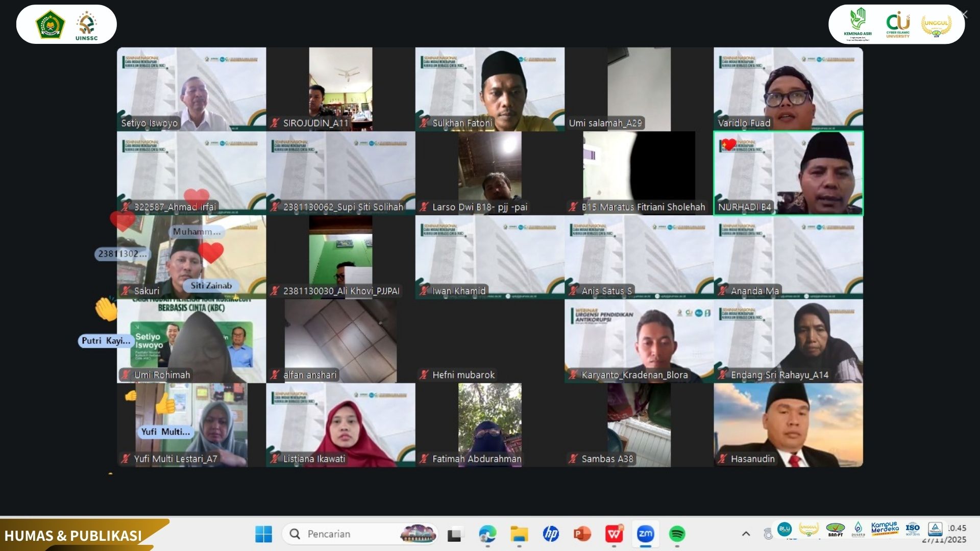The height and width of the screenshot is (551, 980).
Task: Click the HP app icon
Action: point(551,534)
